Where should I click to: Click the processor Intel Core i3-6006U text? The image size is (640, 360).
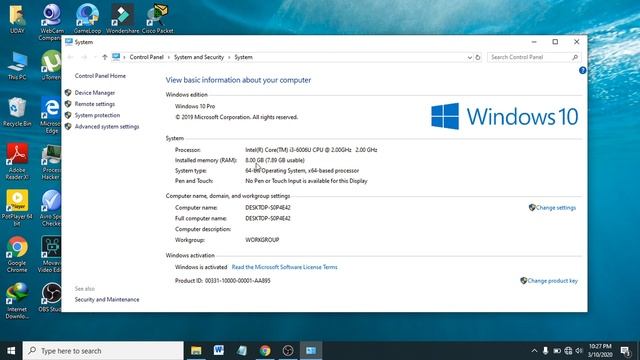[x=311, y=150]
